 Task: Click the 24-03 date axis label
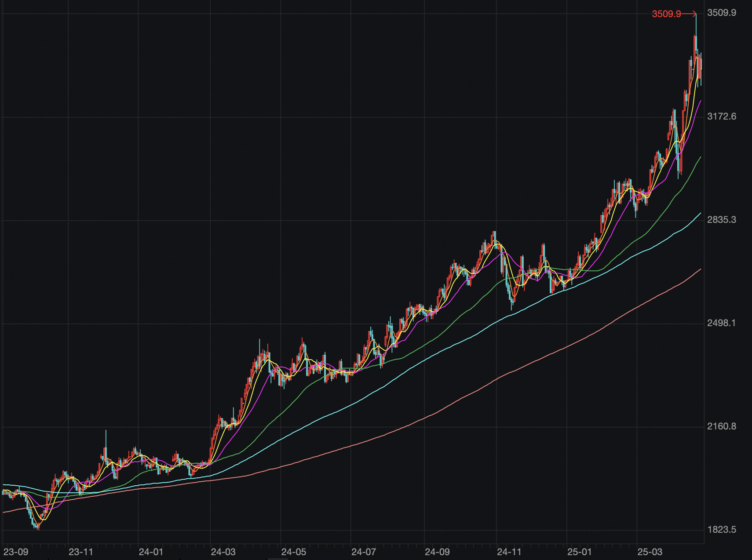(x=223, y=552)
